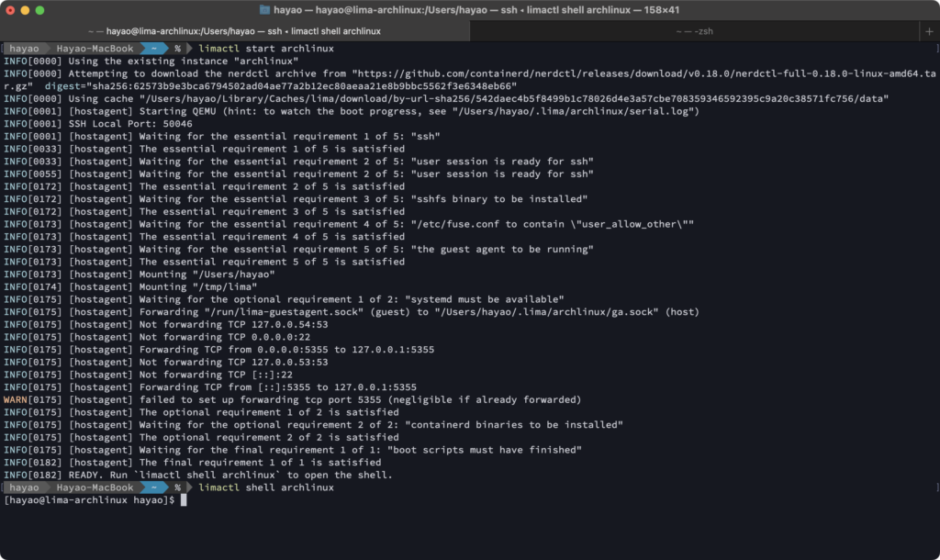Click the blue tilde segment in bottom prompt
940x560 pixels.
click(151, 487)
